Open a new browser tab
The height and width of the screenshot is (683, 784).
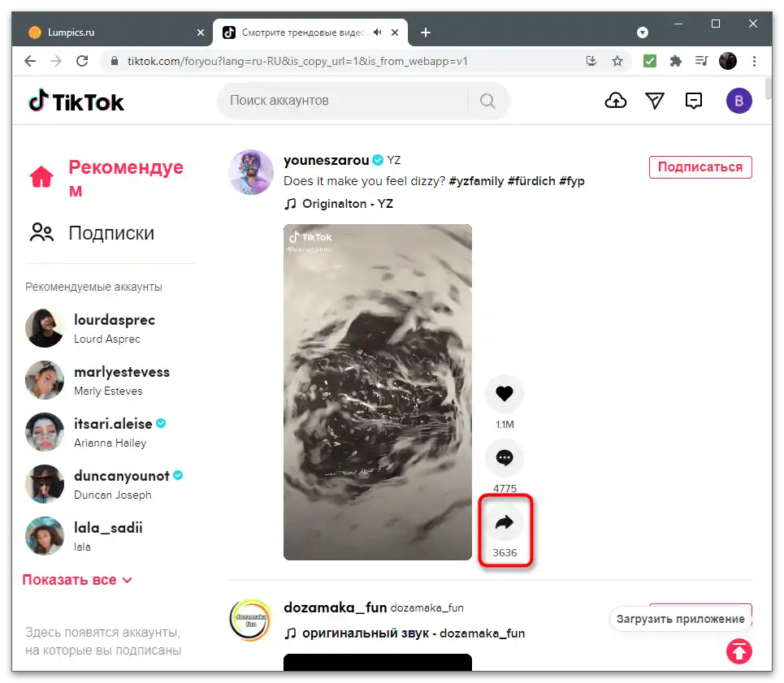tap(426, 32)
